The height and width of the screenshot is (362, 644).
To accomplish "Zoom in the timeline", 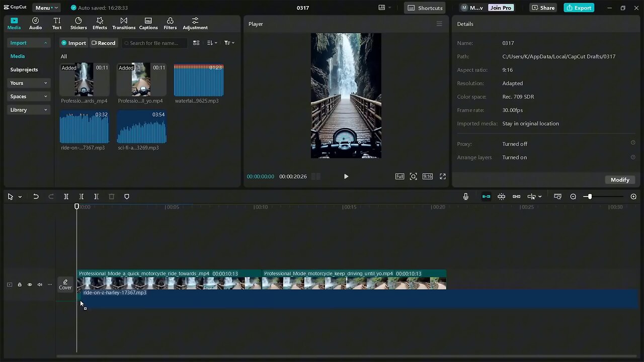I will point(633,197).
